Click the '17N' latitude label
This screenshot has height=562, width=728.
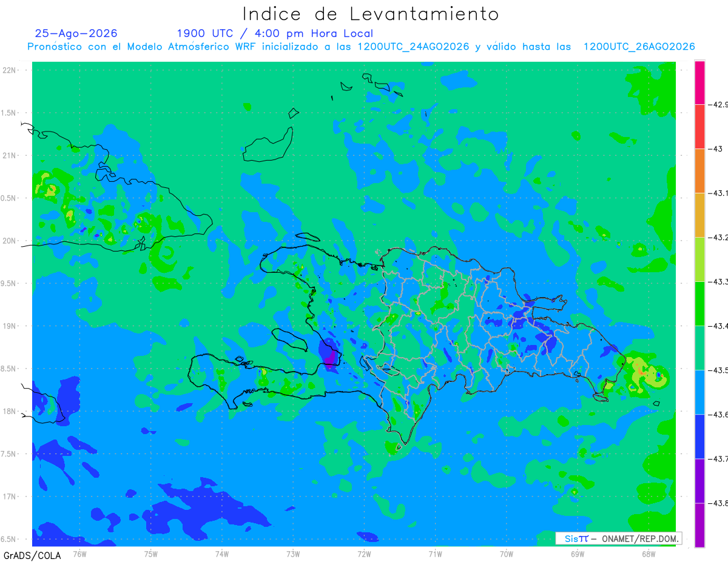(x=10, y=497)
